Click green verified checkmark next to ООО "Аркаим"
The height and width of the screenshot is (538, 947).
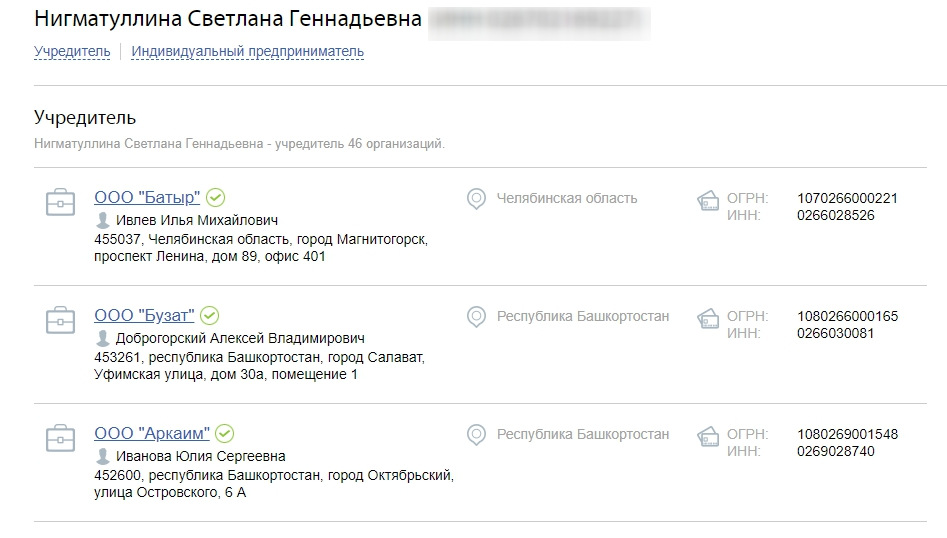pos(225,433)
